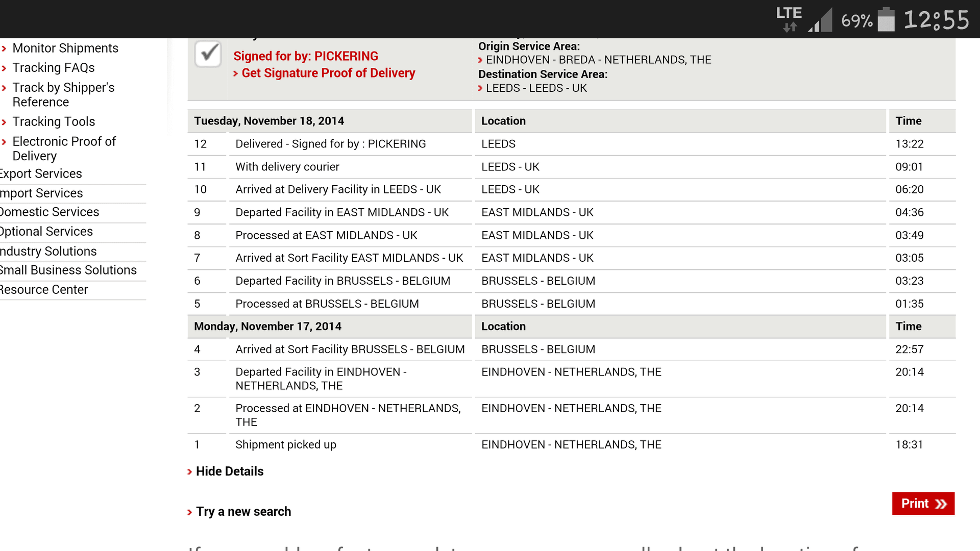
Task: Click delivery time 13:22
Action: (x=910, y=144)
